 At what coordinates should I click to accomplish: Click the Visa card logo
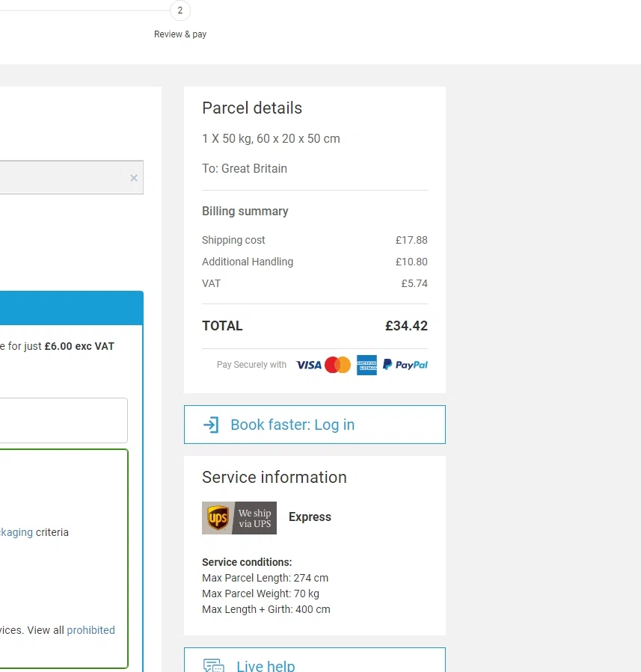[x=308, y=365]
